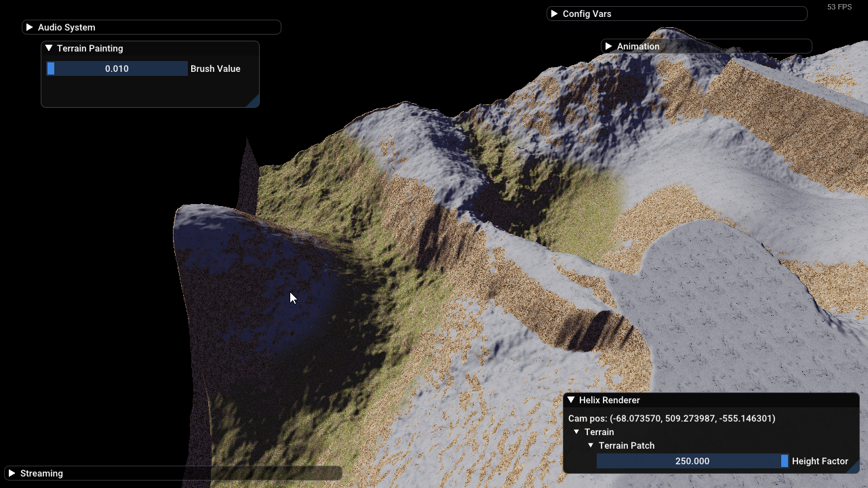The image size is (868, 488).
Task: Click the Height Factor slider grab handle
Action: [785, 461]
